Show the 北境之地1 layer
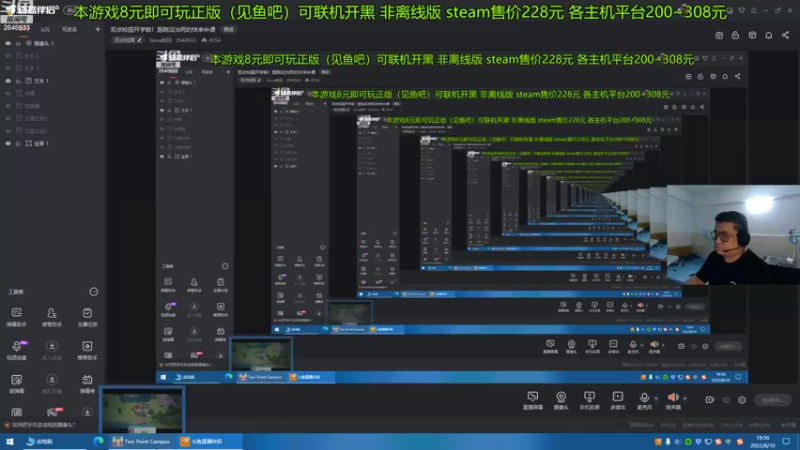The height and width of the screenshot is (450, 800). tap(8, 118)
